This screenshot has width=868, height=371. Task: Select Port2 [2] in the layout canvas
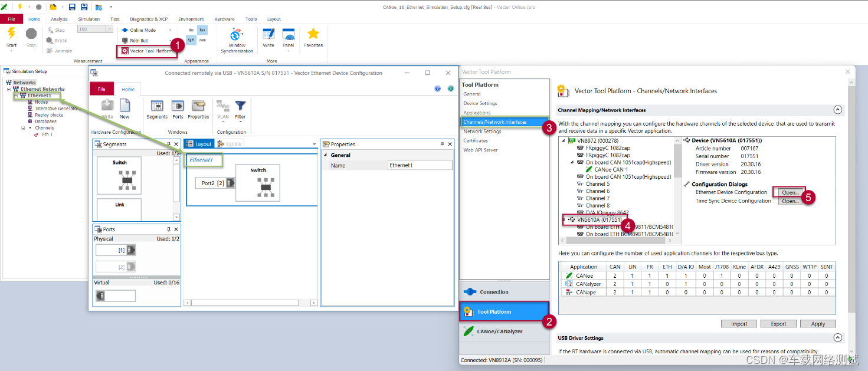click(215, 183)
